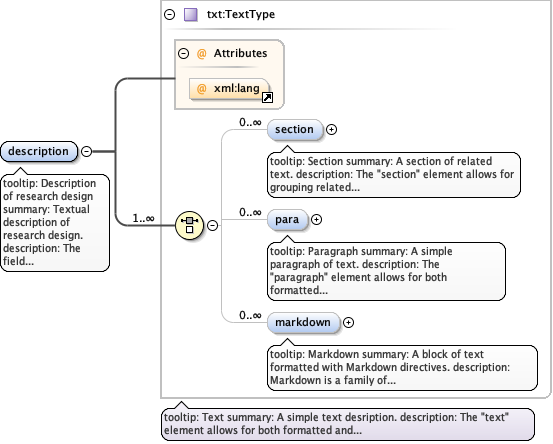Expand the section element
Viewport: 553px width, 444px height.
tap(331, 129)
